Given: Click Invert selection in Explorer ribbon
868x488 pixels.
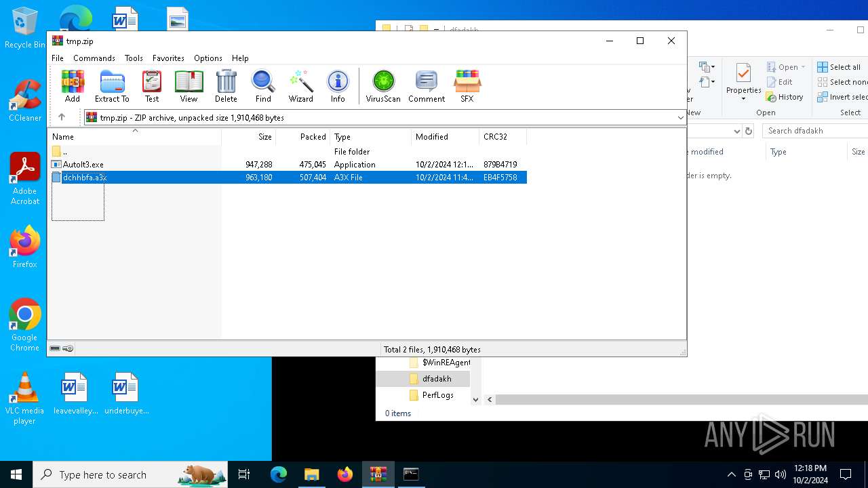Looking at the screenshot, I should pos(842,97).
